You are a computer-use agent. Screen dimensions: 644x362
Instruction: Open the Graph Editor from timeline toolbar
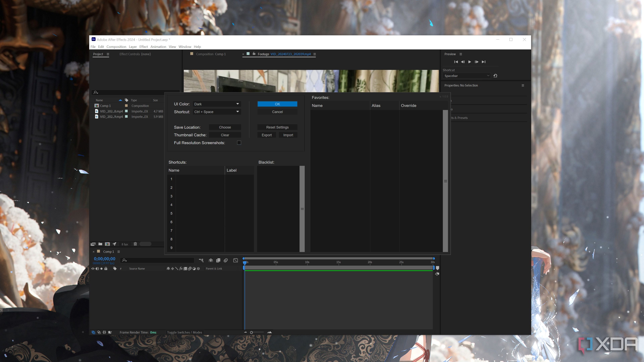(235, 260)
